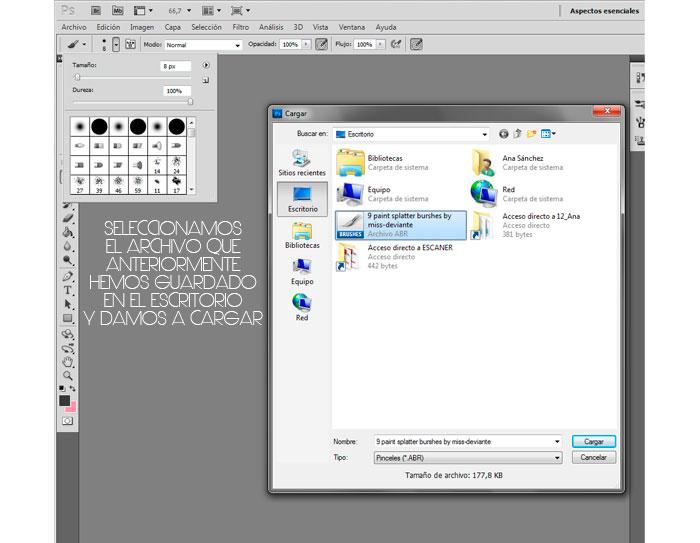Toggle the brush panel button in options bar
700x543 pixels.
coord(128,44)
